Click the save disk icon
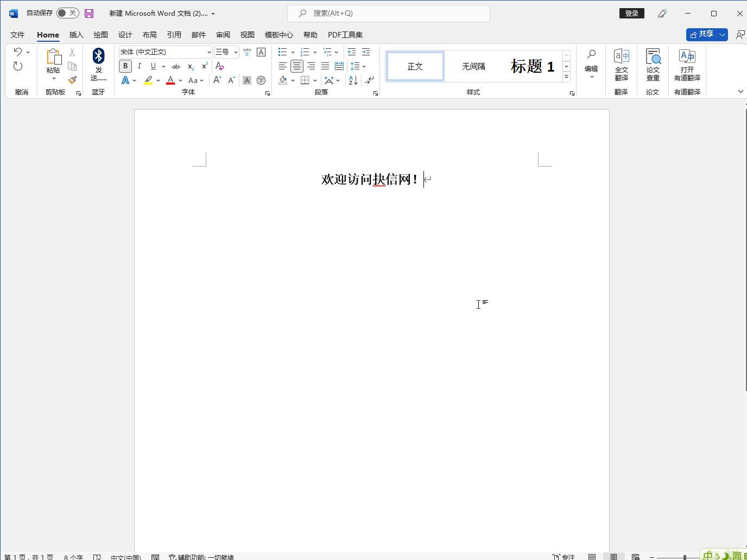 coord(89,14)
